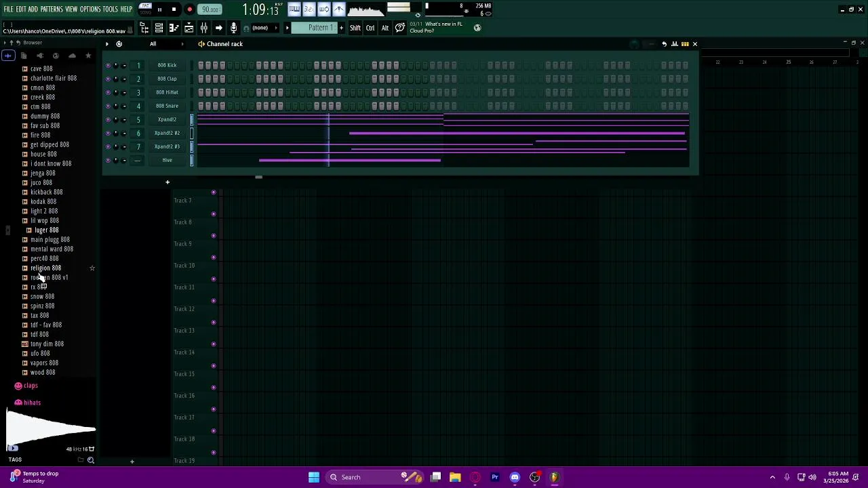The height and width of the screenshot is (488, 868).
Task: Open the ADD menu
Action: coord(33,9)
